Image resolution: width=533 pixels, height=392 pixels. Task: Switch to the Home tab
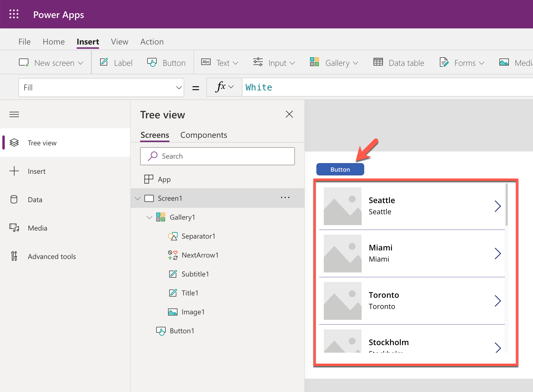pos(54,42)
